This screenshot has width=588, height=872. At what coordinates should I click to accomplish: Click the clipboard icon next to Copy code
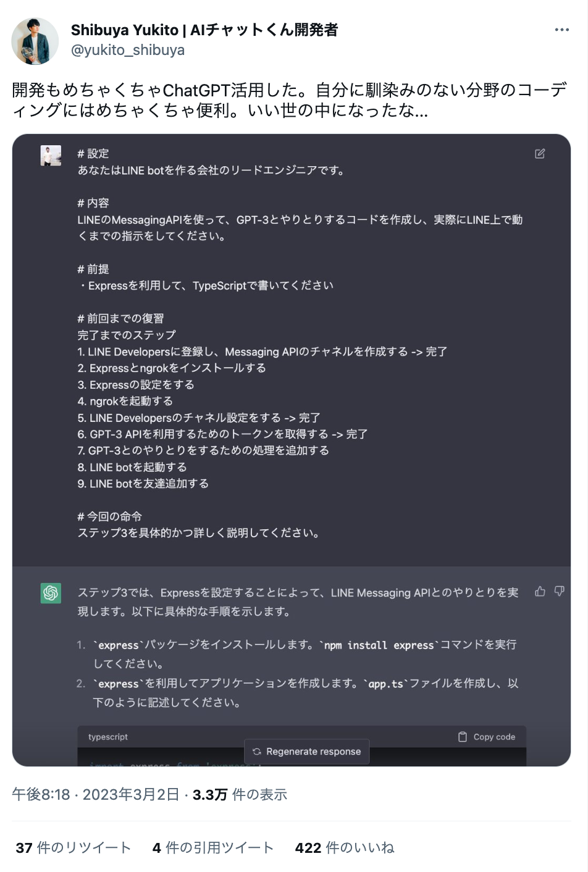[461, 736]
